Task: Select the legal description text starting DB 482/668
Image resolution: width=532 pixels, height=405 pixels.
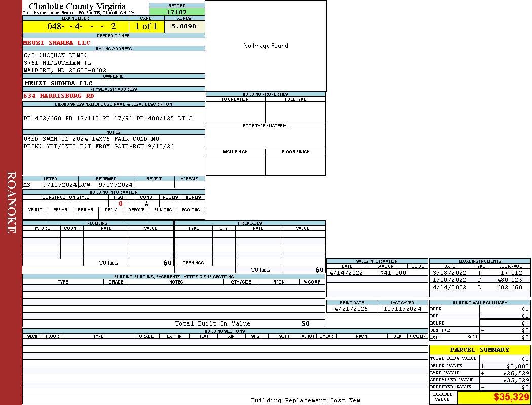Action: tap(108, 118)
